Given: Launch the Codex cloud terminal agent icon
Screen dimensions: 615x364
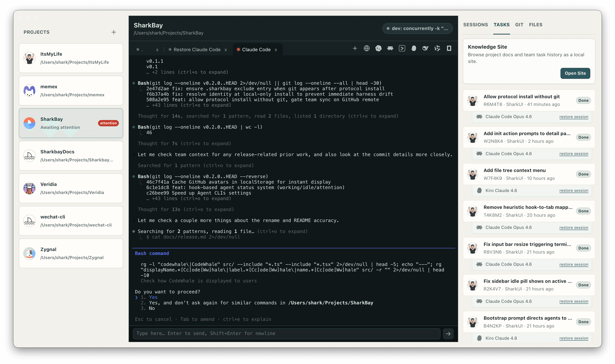Looking at the screenshot, I should (378, 48).
